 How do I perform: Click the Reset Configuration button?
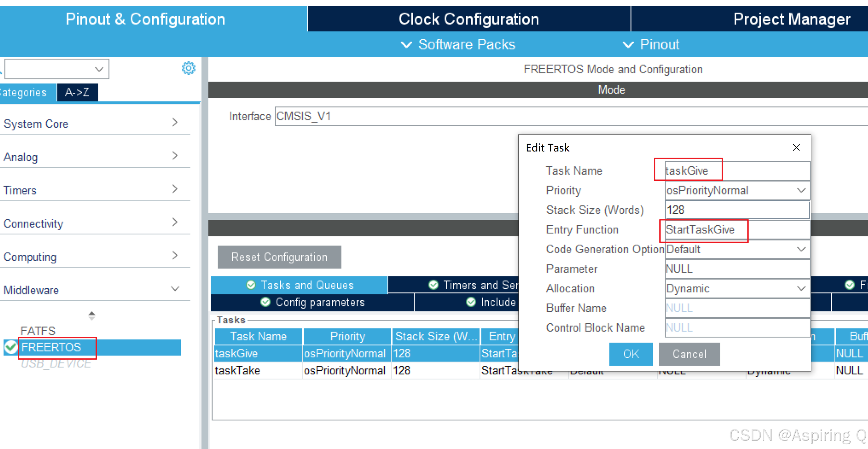[x=279, y=257]
